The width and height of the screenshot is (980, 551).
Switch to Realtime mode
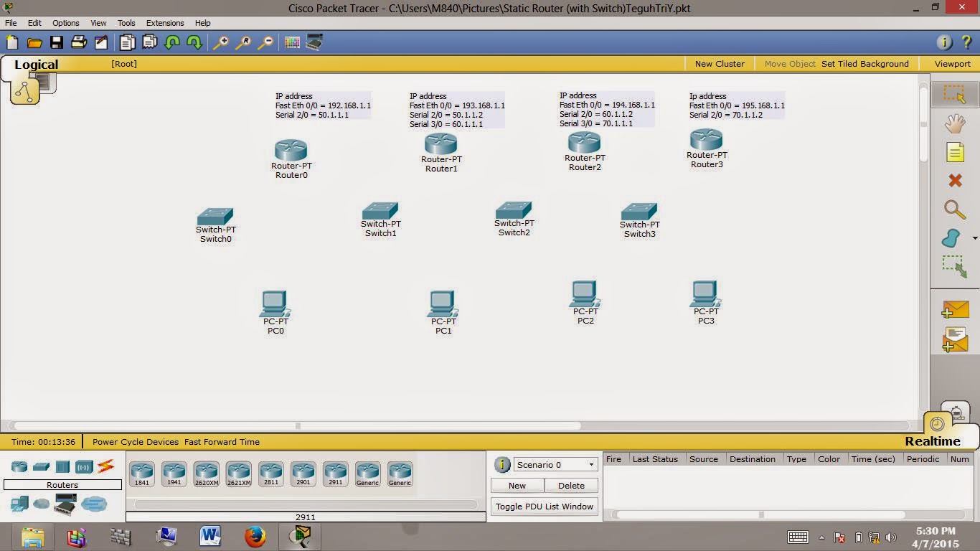click(x=932, y=441)
